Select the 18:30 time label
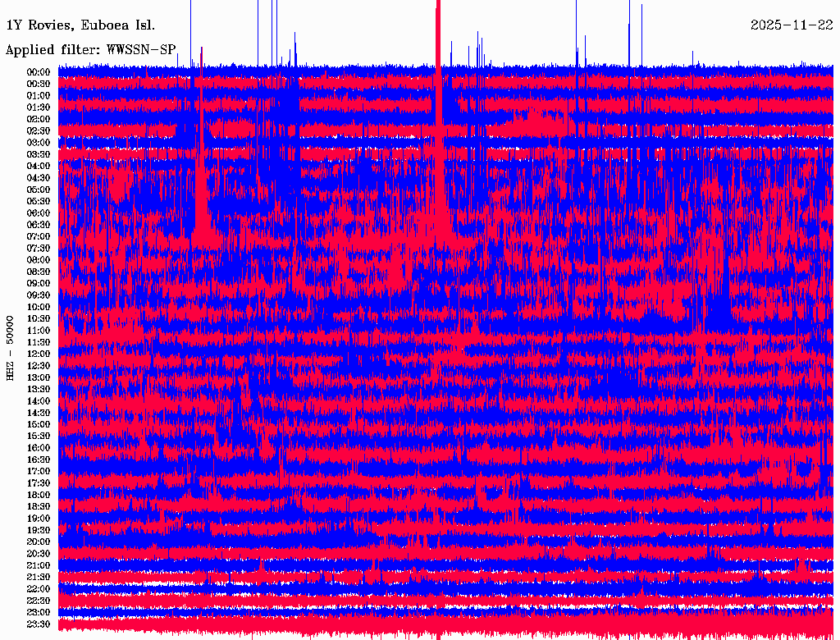This screenshot has width=840, height=640. [39, 506]
